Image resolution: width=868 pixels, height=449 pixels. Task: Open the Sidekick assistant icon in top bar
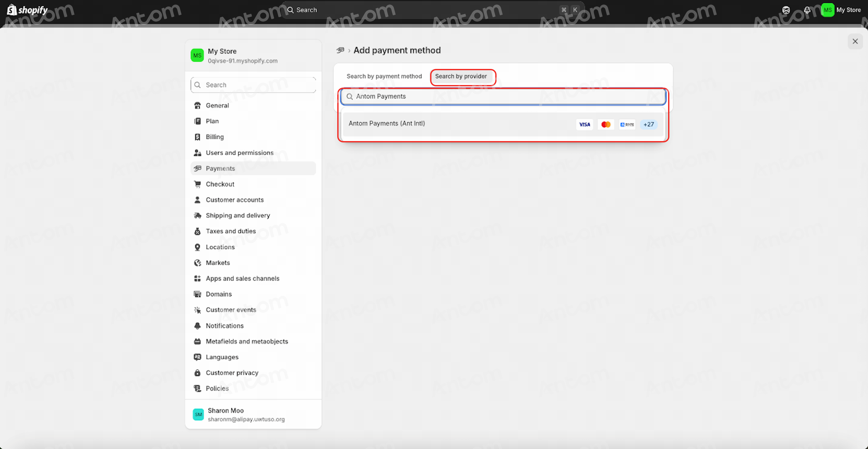point(786,10)
